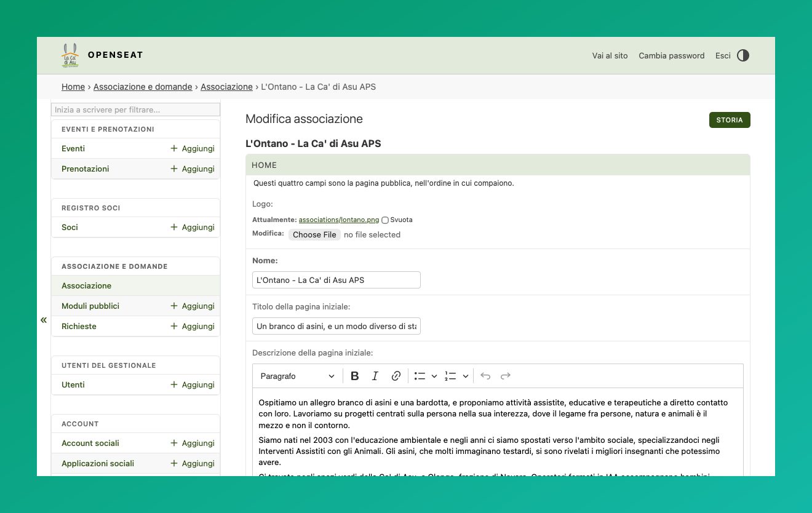Focus the sidebar filter field
The width and height of the screenshot is (812, 513).
tap(135, 109)
